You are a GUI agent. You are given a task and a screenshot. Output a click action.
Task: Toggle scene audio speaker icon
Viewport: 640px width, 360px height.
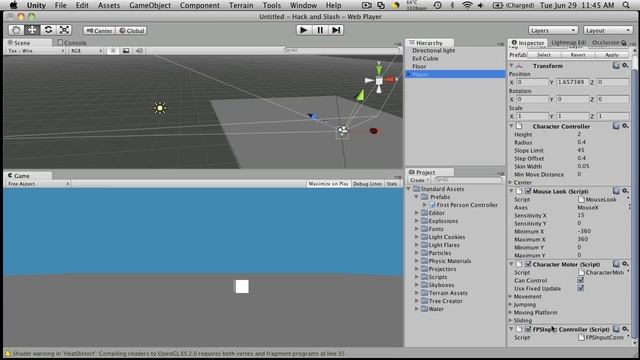[139, 51]
